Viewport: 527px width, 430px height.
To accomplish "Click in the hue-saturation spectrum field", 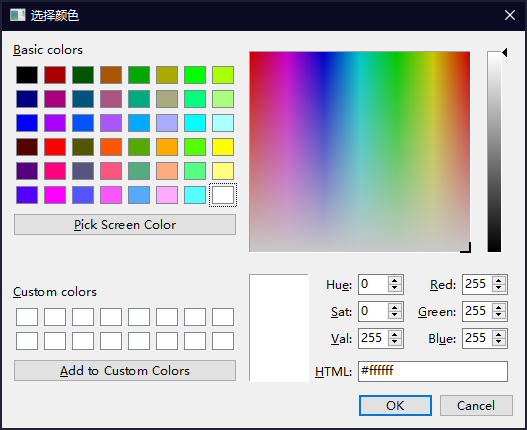I will pyautogui.click(x=360, y=151).
